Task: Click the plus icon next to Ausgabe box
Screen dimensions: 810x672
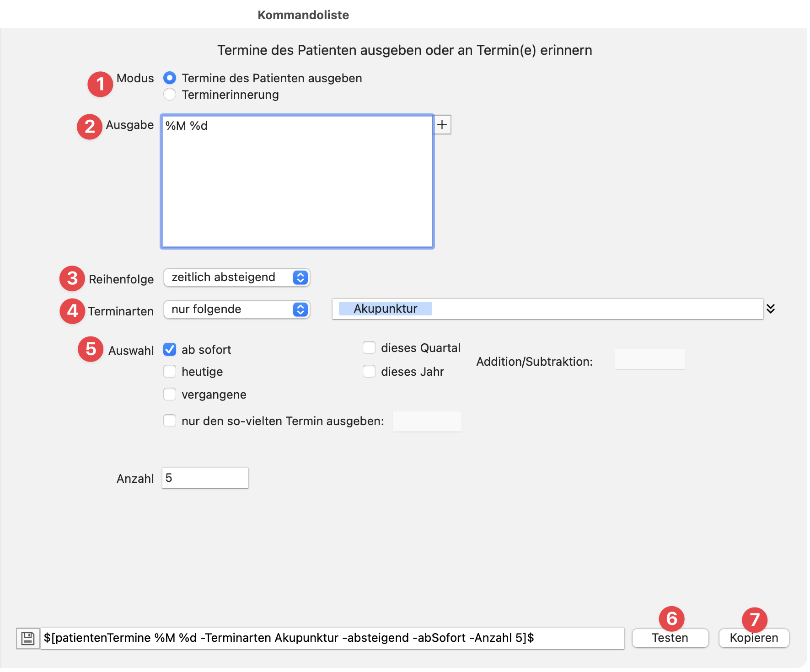Action: [442, 125]
